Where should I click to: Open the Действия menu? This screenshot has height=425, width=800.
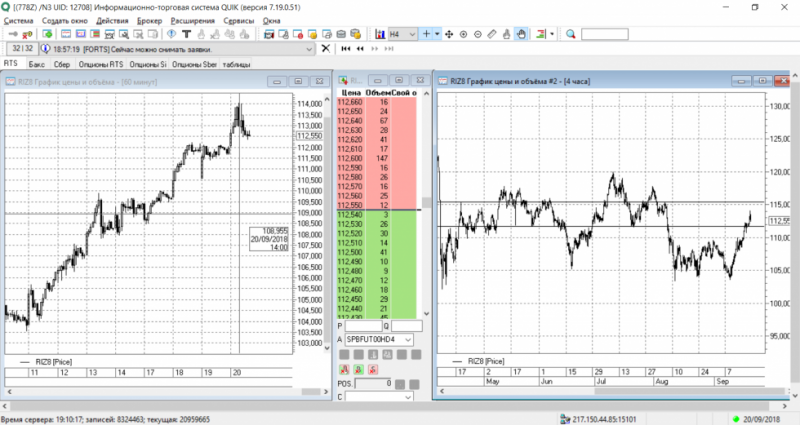click(112, 21)
